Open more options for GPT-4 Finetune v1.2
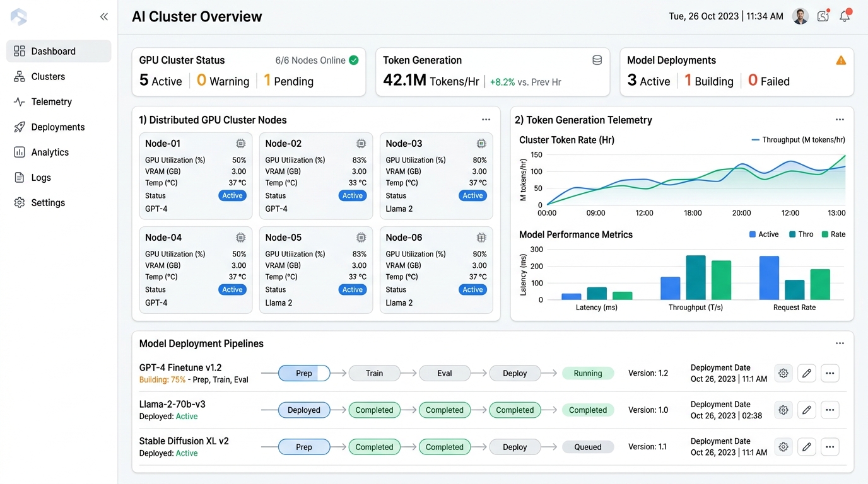868x484 pixels. (830, 373)
